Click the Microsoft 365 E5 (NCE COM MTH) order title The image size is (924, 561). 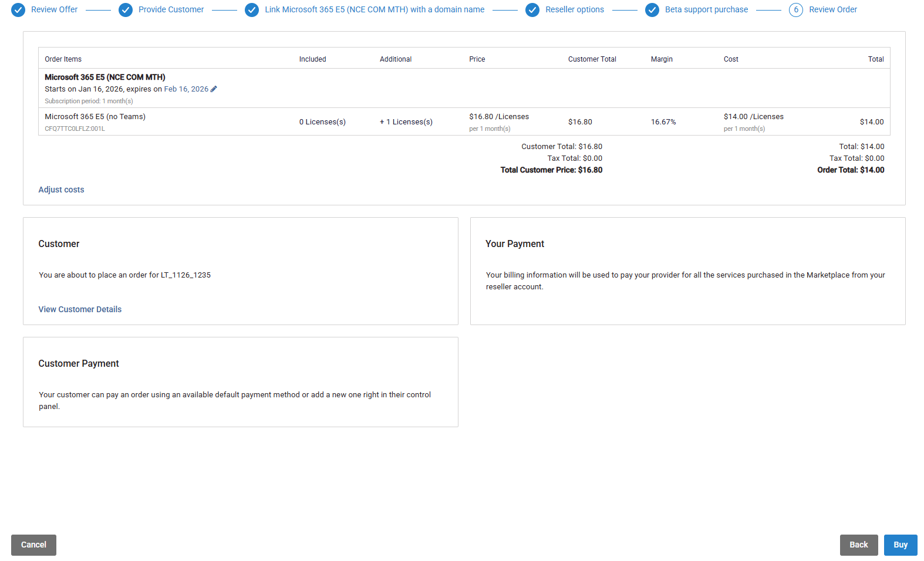point(105,77)
